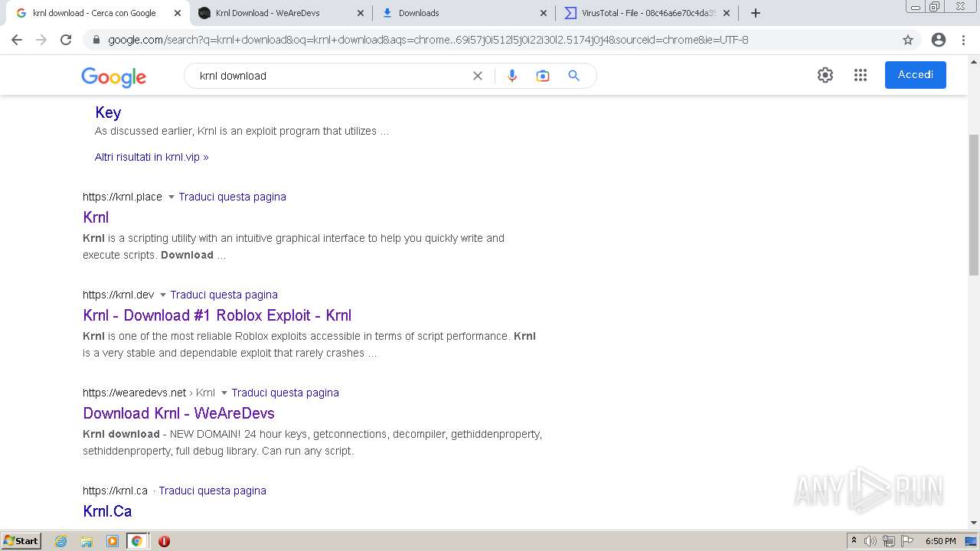This screenshot has height=551, width=980.
Task: Translate the krnl.place page
Action: click(233, 197)
